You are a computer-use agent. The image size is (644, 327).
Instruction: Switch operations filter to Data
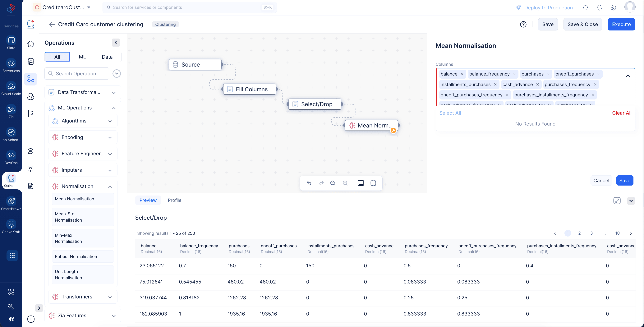pyautogui.click(x=107, y=57)
